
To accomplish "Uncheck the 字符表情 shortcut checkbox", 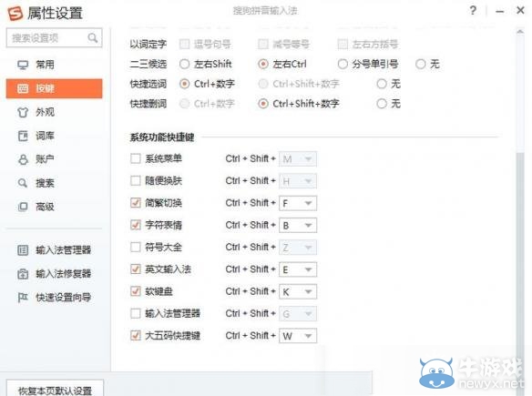I will 136,225.
